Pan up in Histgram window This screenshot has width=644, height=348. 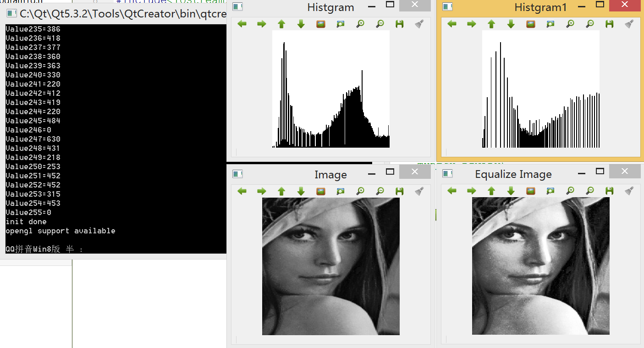click(x=281, y=24)
